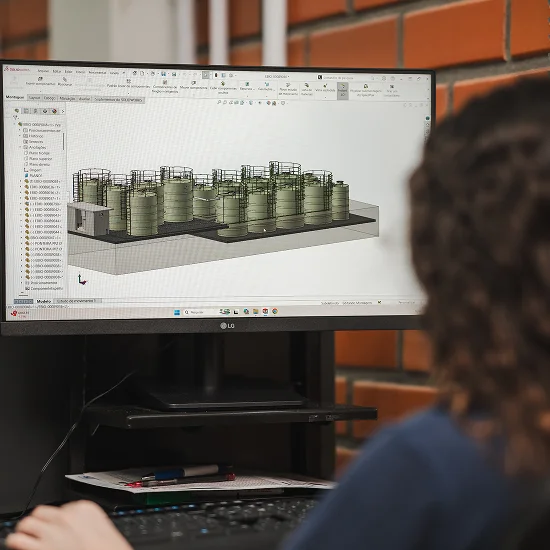The width and height of the screenshot is (550, 550).
Task: Open the ConfigurationManager tab icon
Action: coord(35,111)
